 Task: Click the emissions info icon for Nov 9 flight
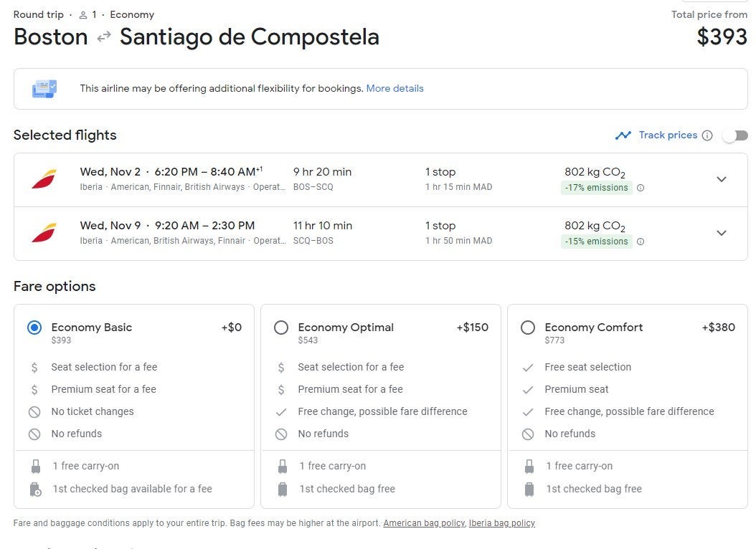tap(641, 242)
